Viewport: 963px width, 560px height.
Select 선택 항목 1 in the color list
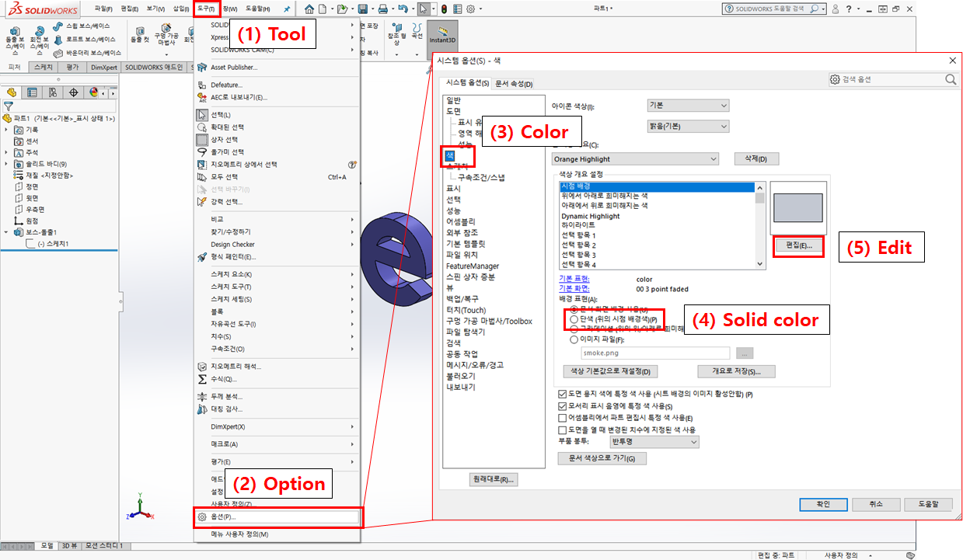[x=578, y=235]
